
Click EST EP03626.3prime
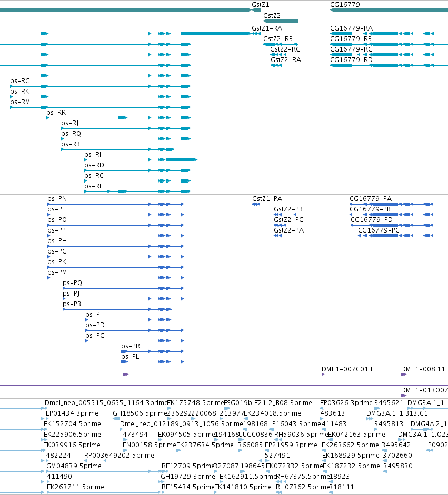coord(346,403)
